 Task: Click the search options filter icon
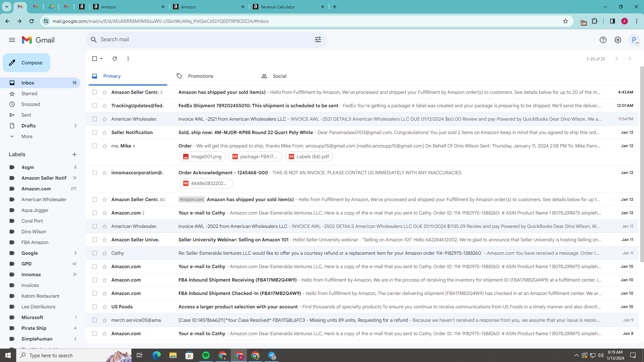tap(318, 40)
